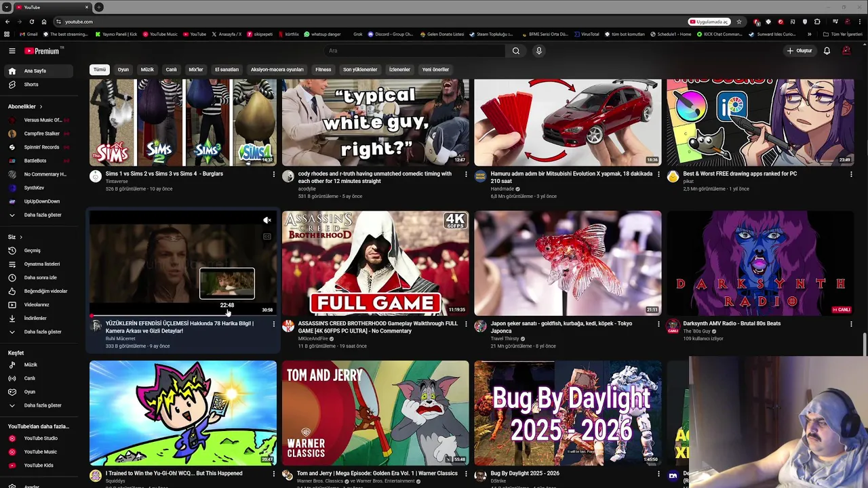Open the Siz section chevron

click(21, 237)
